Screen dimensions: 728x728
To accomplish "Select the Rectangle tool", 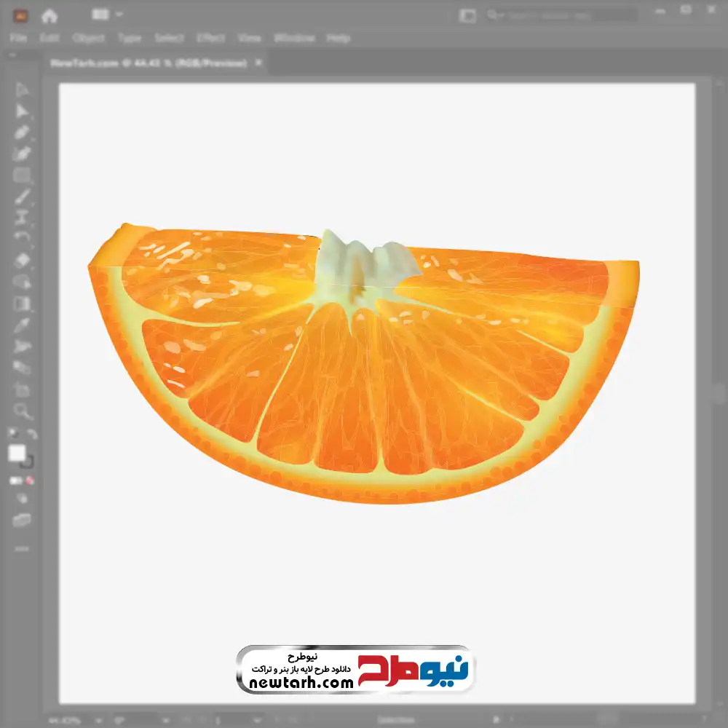I will pyautogui.click(x=22, y=175).
